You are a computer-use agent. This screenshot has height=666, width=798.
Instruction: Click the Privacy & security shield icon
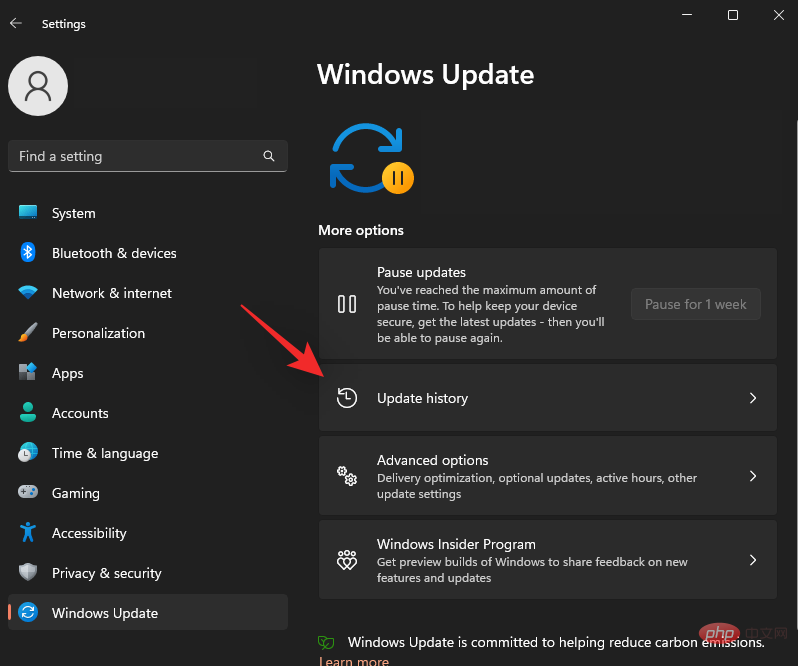(28, 573)
